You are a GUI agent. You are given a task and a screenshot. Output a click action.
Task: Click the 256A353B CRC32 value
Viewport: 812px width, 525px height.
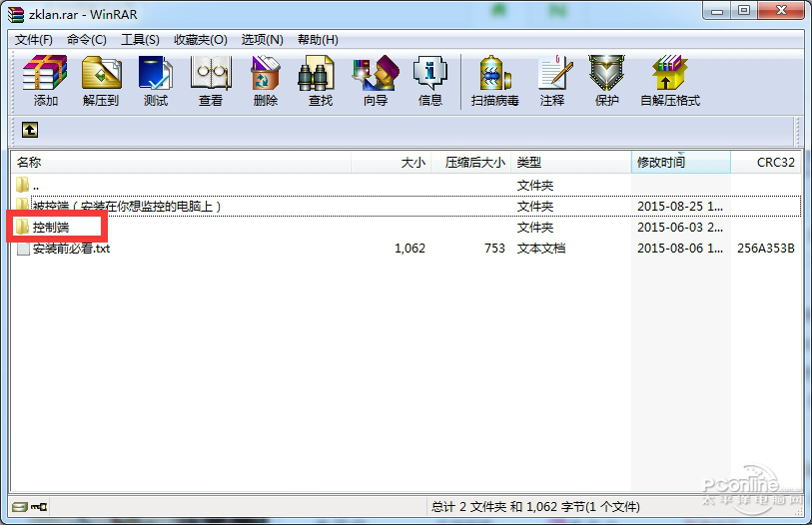click(765, 249)
